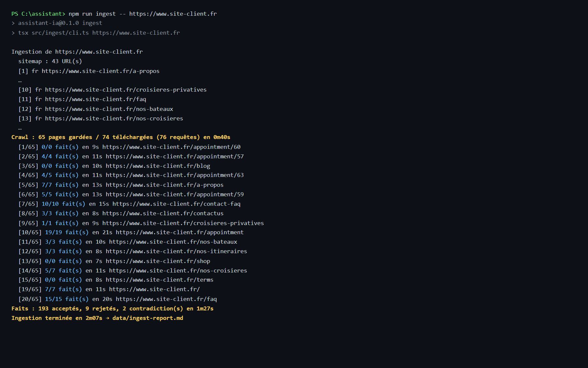
Task: Open the croisieres-privatives sitemap link
Action: point(126,90)
